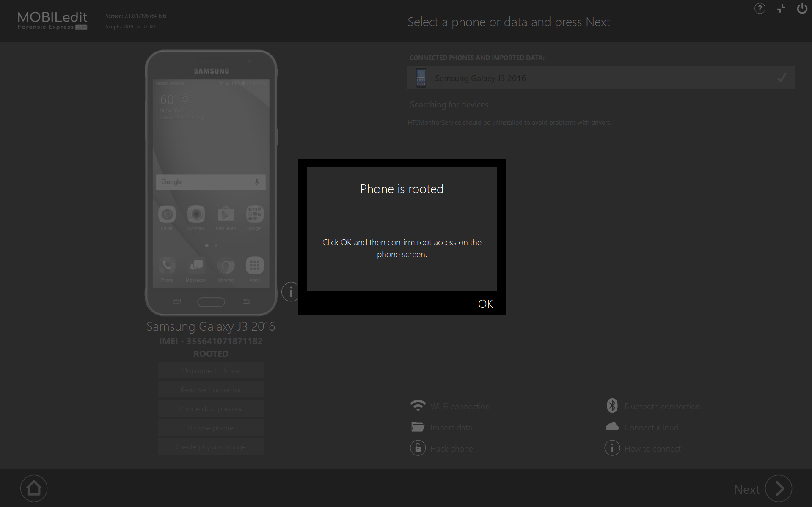Click the Bluetooth connection link
The width and height of the screenshot is (812, 507).
[x=662, y=406]
